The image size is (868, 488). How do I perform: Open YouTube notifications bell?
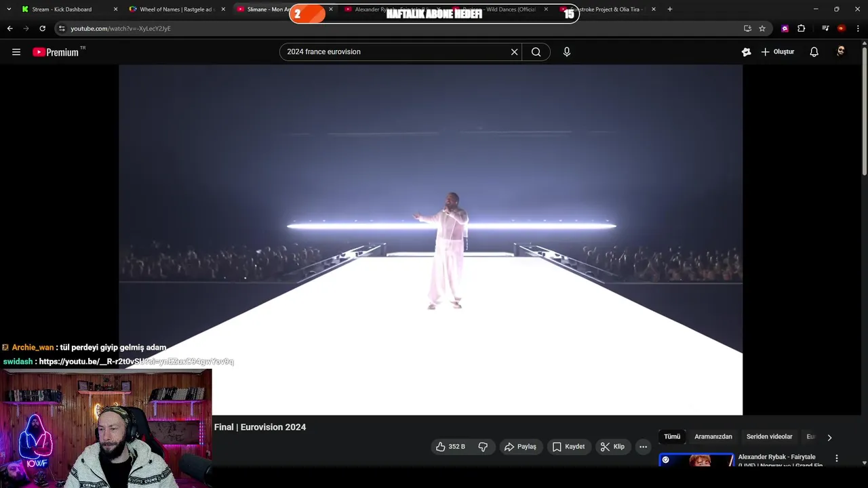click(x=814, y=52)
